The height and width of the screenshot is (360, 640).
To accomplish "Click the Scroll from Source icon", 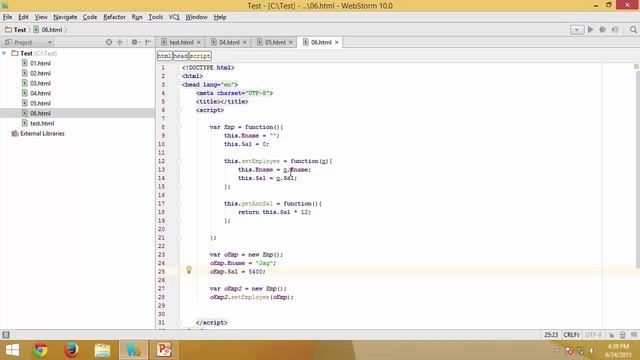I will coord(109,42).
